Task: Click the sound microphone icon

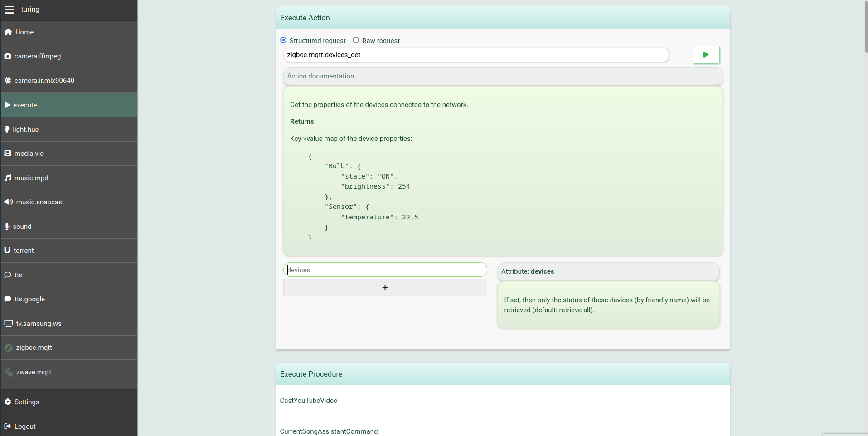Action: pyautogui.click(x=7, y=227)
